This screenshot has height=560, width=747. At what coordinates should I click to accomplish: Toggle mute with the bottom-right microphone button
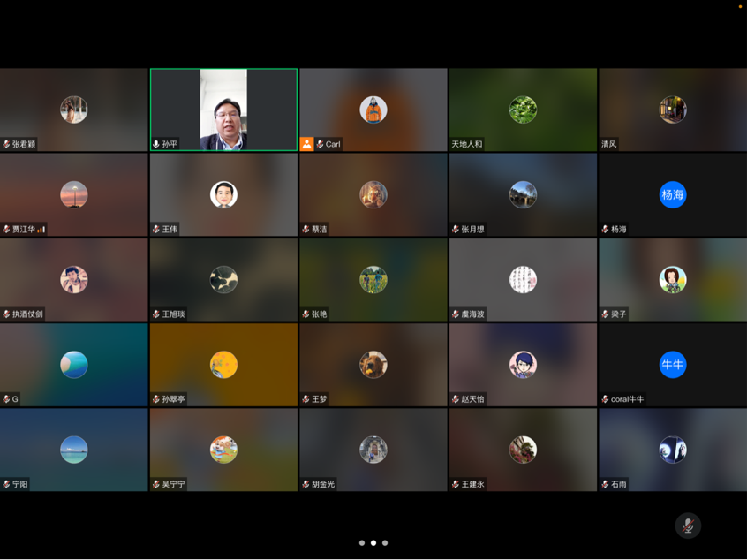pos(688,526)
